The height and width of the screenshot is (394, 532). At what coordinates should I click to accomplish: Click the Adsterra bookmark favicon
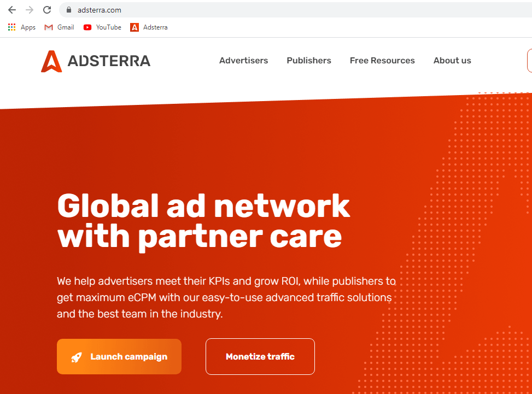pos(135,27)
